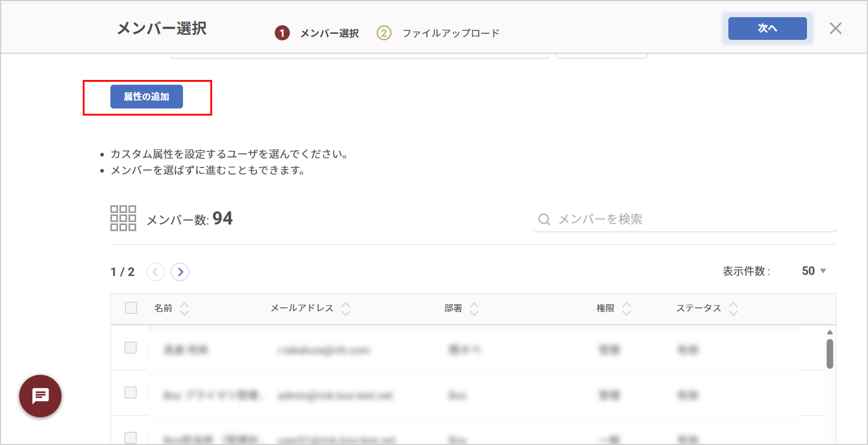The image size is (868, 445).
Task: Click the 次へ button
Action: tap(767, 28)
